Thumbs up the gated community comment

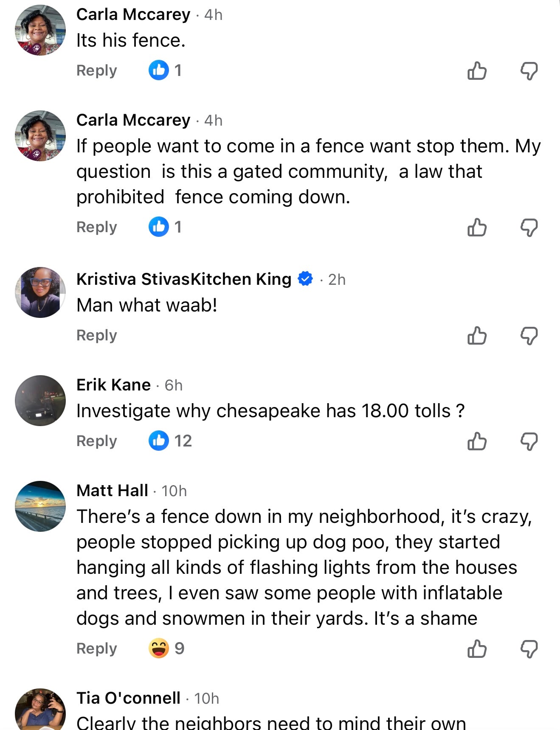click(477, 227)
